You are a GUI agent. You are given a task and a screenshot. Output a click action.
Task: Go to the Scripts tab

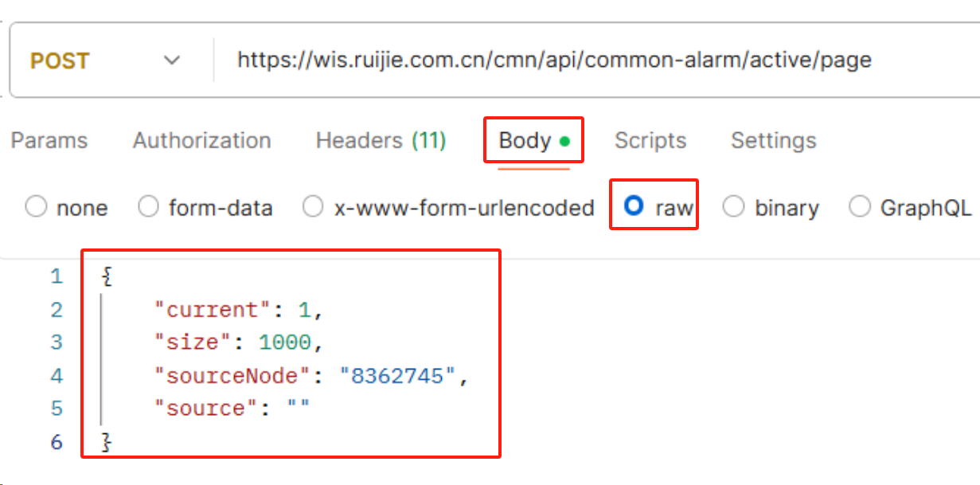pyautogui.click(x=650, y=141)
